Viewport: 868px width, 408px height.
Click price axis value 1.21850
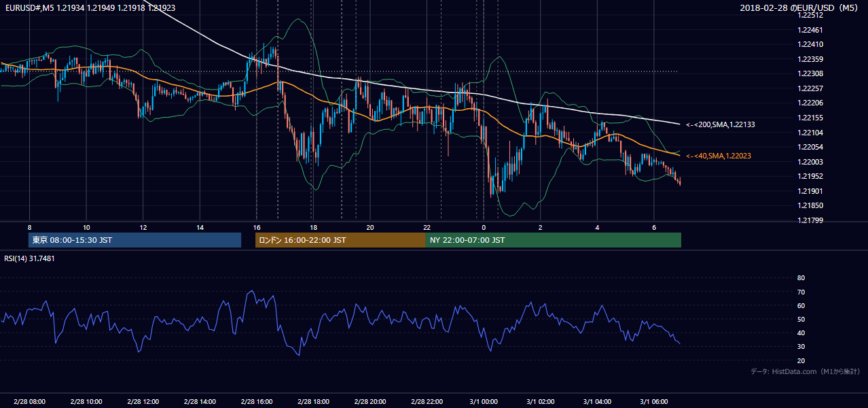pos(810,205)
